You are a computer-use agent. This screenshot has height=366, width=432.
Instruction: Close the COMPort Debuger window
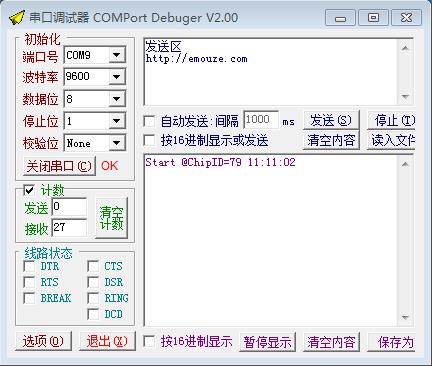point(406,18)
